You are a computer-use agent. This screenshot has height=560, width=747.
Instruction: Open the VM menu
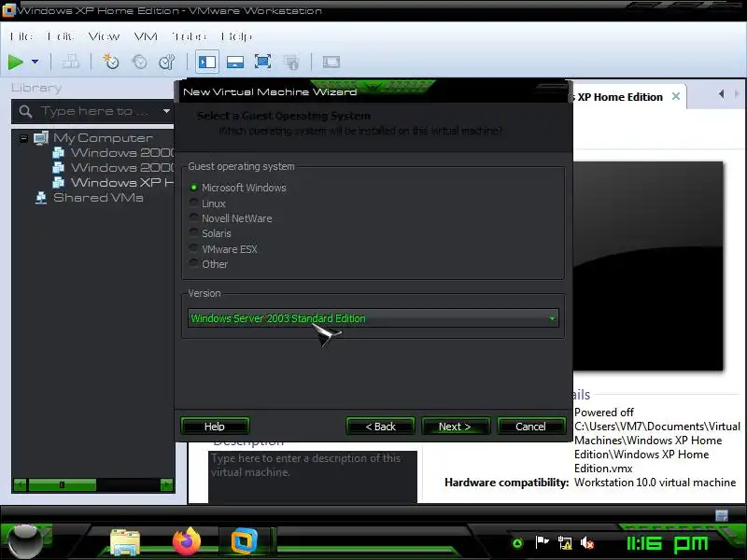[x=146, y=36]
